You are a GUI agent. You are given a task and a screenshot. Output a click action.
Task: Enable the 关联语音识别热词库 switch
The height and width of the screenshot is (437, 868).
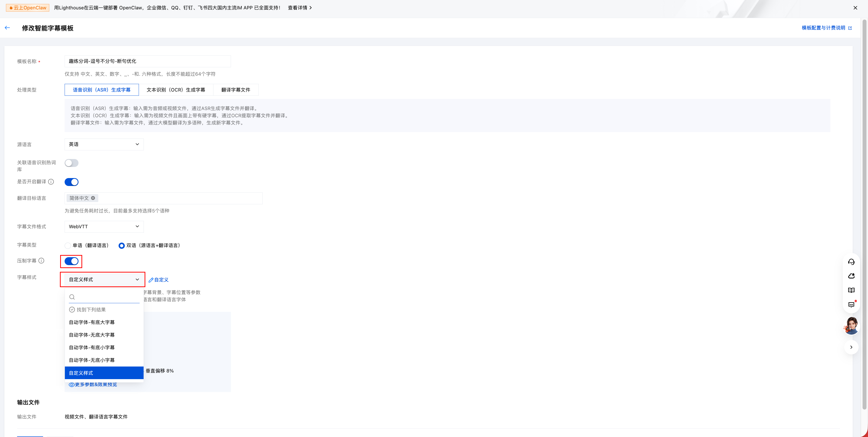[72, 163]
